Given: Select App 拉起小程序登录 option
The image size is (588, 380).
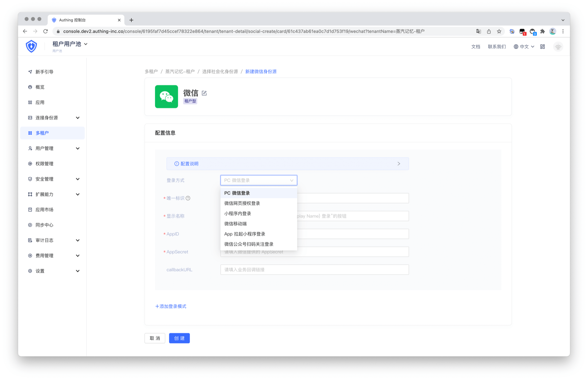Looking at the screenshot, I should point(244,234).
